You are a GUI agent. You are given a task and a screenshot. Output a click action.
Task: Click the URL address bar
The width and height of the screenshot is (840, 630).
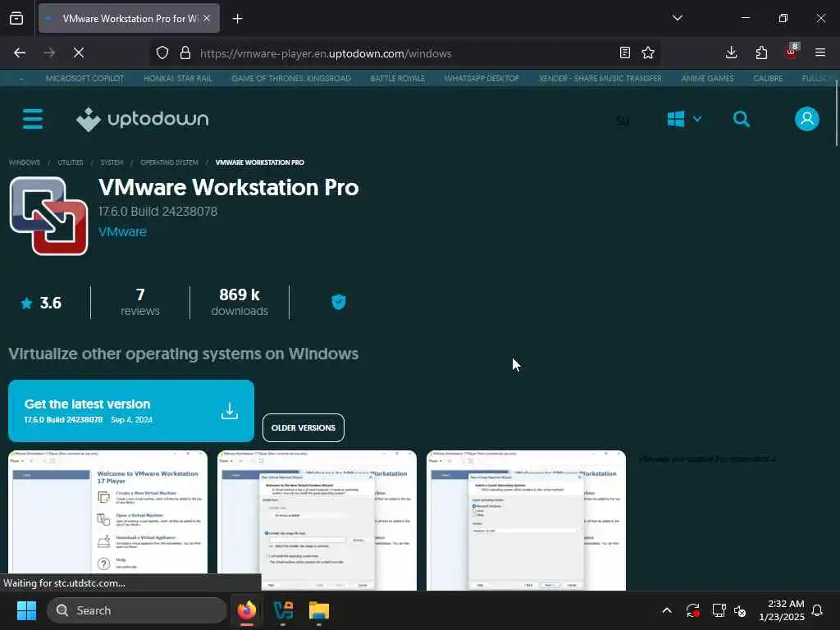coord(404,53)
